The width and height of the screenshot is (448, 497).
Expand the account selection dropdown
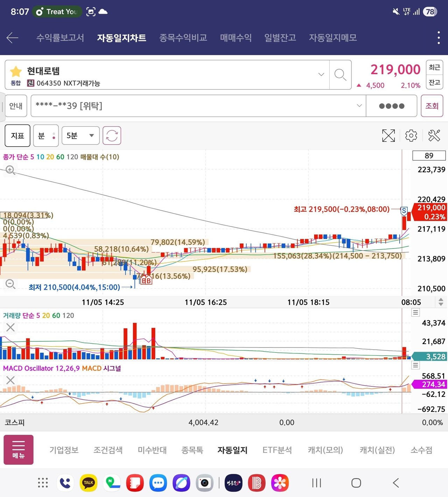tap(359, 106)
